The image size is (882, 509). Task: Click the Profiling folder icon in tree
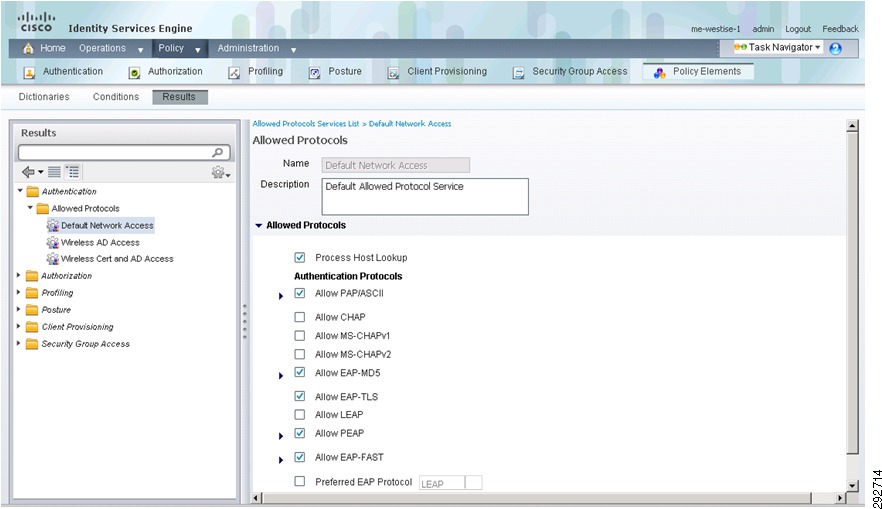pyautogui.click(x=33, y=293)
